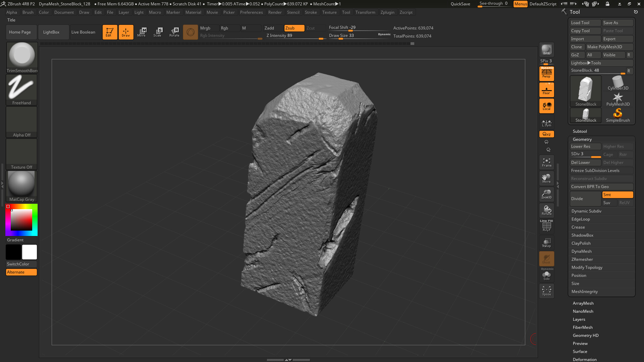The image size is (644, 362).
Task: Open the Zplugin menu
Action: (x=387, y=12)
